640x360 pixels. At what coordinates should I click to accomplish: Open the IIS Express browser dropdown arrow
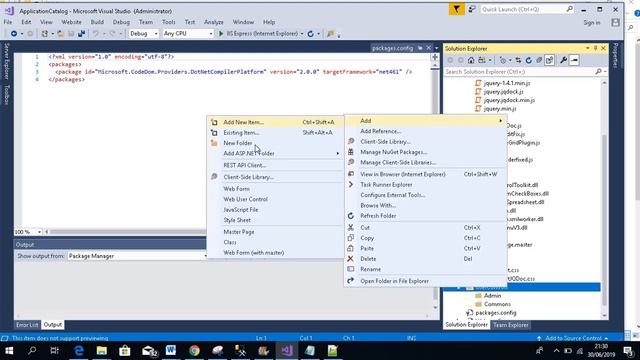pos(302,34)
